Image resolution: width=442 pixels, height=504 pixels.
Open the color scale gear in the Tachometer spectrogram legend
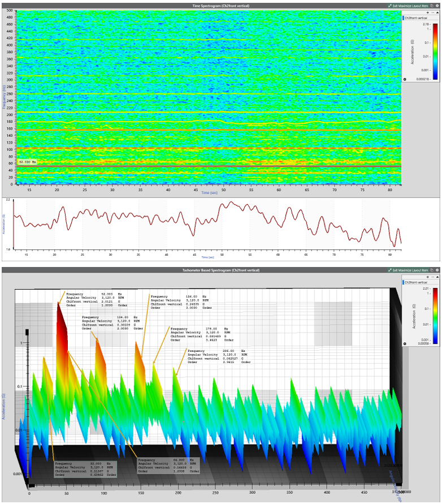[x=405, y=343]
